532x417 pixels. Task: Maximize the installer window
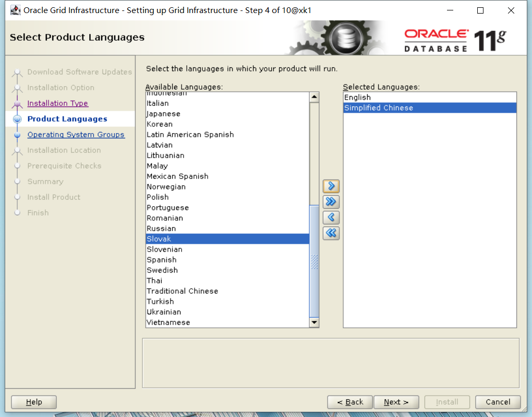pos(480,10)
